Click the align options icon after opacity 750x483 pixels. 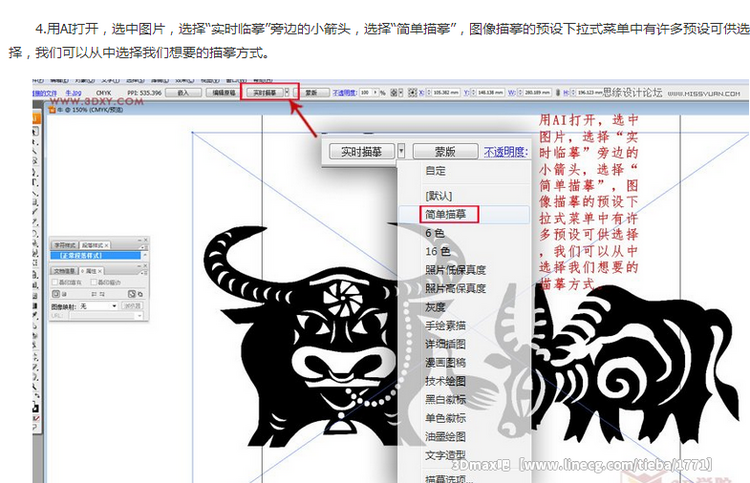(x=395, y=92)
